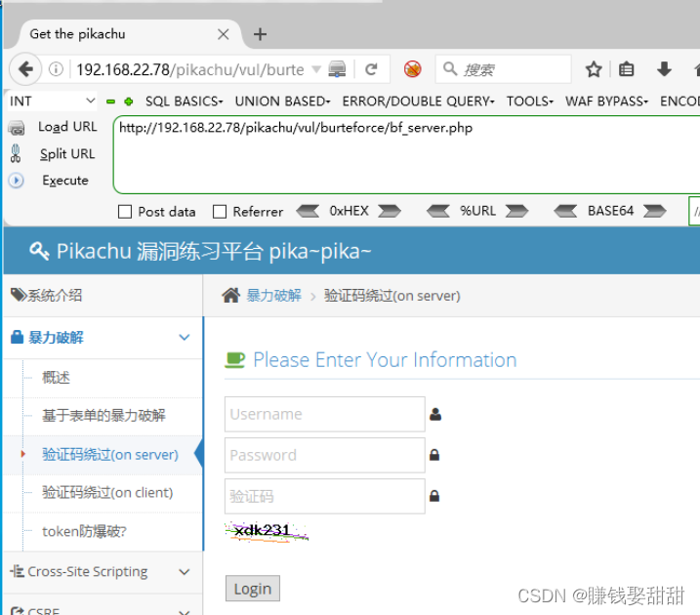Image resolution: width=700 pixels, height=615 pixels.
Task: Follow the 暴力破解 breadcrumb link
Action: tap(274, 296)
